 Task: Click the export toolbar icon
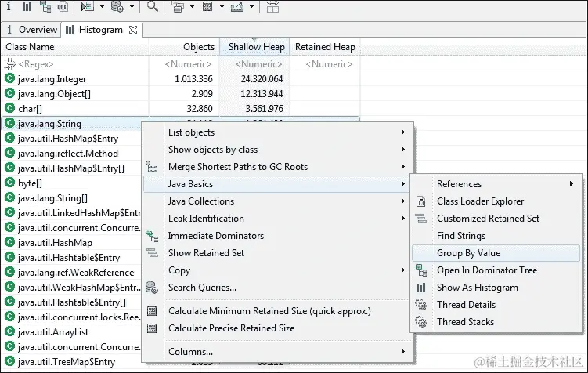(237, 6)
